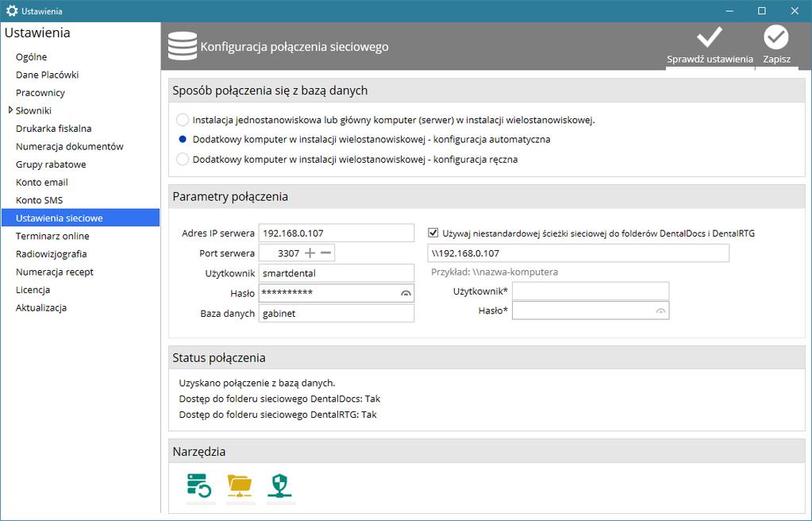Click the network path field \\192.168.0.107
The image size is (812, 521).
point(579,253)
